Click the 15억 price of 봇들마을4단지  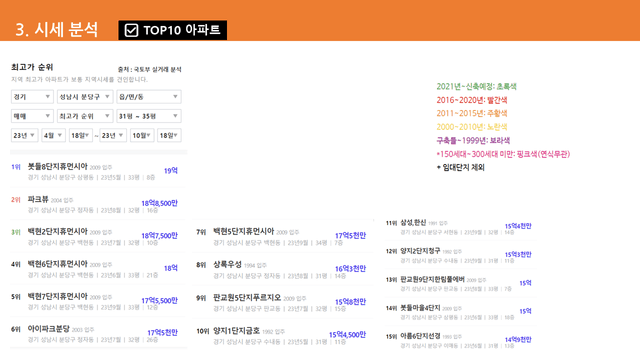coord(525,311)
